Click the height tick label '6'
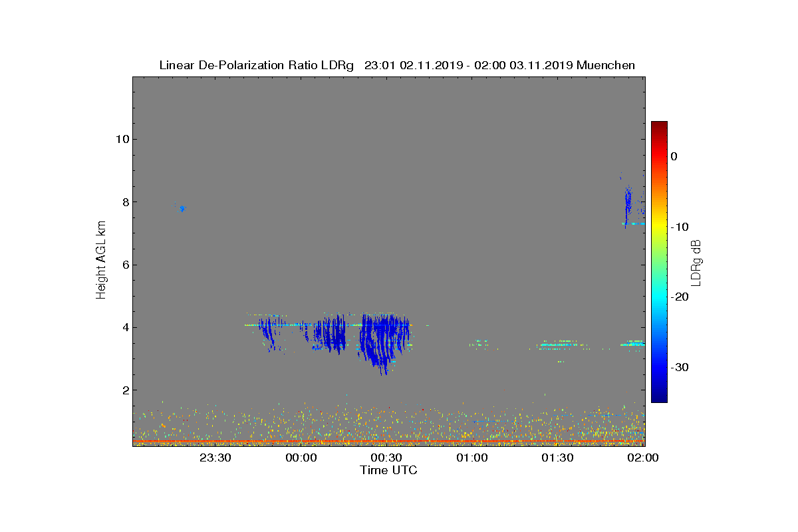This screenshot has width=798, height=532. (124, 265)
